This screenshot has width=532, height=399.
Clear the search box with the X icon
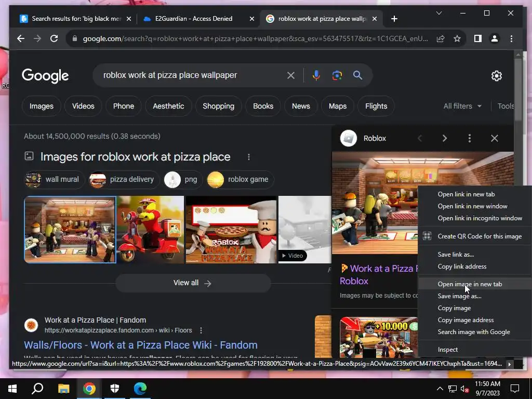291,75
